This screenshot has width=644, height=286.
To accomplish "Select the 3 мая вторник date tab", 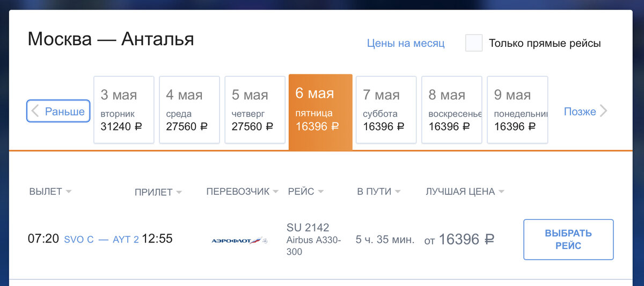I will pyautogui.click(x=124, y=110).
